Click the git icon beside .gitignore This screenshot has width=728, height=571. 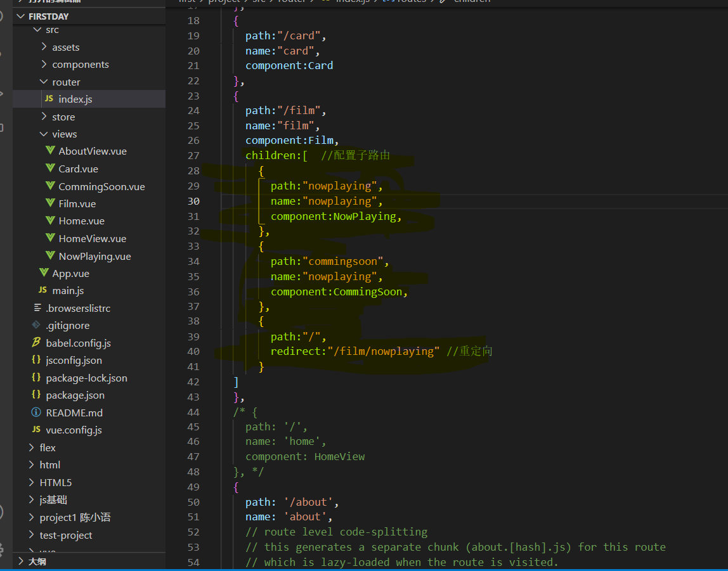pos(36,324)
